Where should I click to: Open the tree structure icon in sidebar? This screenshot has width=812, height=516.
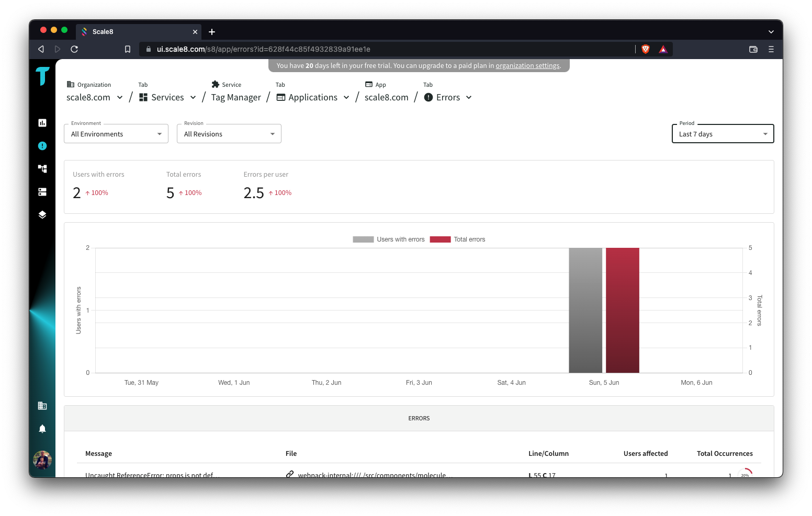[x=42, y=168]
